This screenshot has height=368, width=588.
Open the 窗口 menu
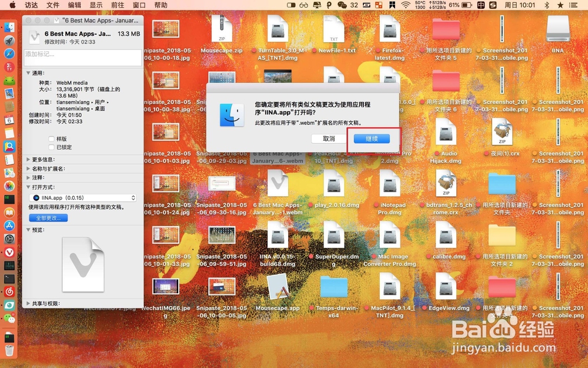[139, 5]
